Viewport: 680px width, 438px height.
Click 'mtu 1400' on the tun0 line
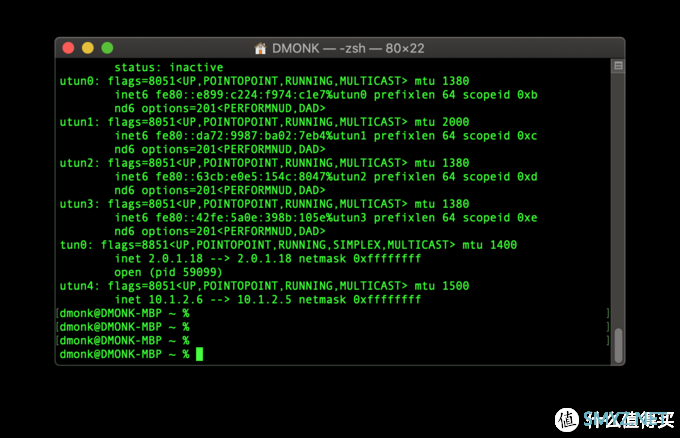pyautogui.click(x=490, y=245)
